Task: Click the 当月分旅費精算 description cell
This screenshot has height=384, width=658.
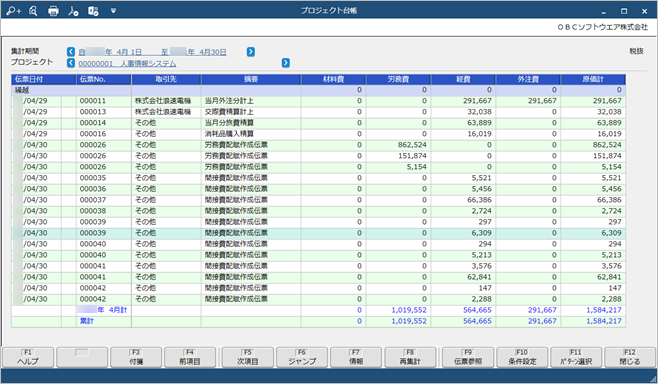Action: click(x=251, y=123)
